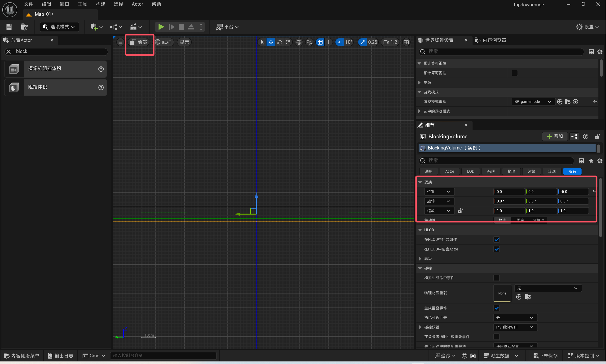The width and height of the screenshot is (606, 364).
Task: Toggle the scale lock icon beside 缩放
Action: [x=460, y=211]
